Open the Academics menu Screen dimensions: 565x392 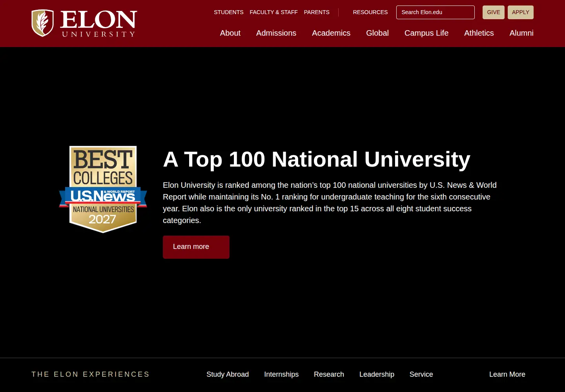[331, 33]
